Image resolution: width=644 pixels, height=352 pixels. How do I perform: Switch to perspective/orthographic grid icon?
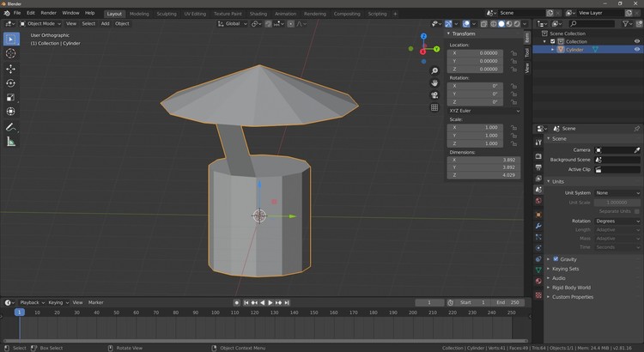pos(435,108)
